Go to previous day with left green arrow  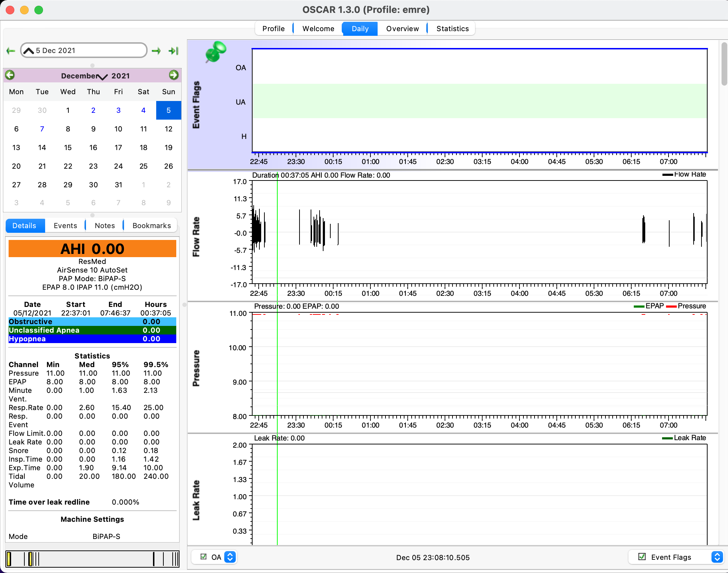pos(11,51)
